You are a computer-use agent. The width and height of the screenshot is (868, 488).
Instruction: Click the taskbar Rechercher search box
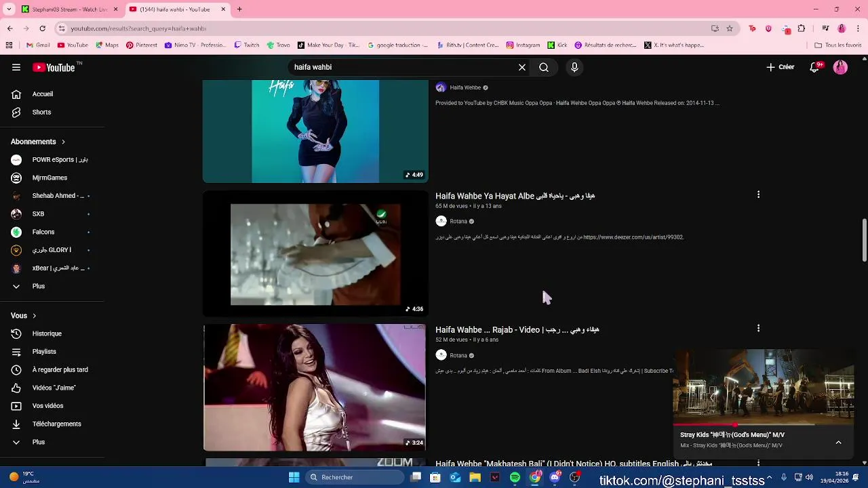click(x=354, y=477)
